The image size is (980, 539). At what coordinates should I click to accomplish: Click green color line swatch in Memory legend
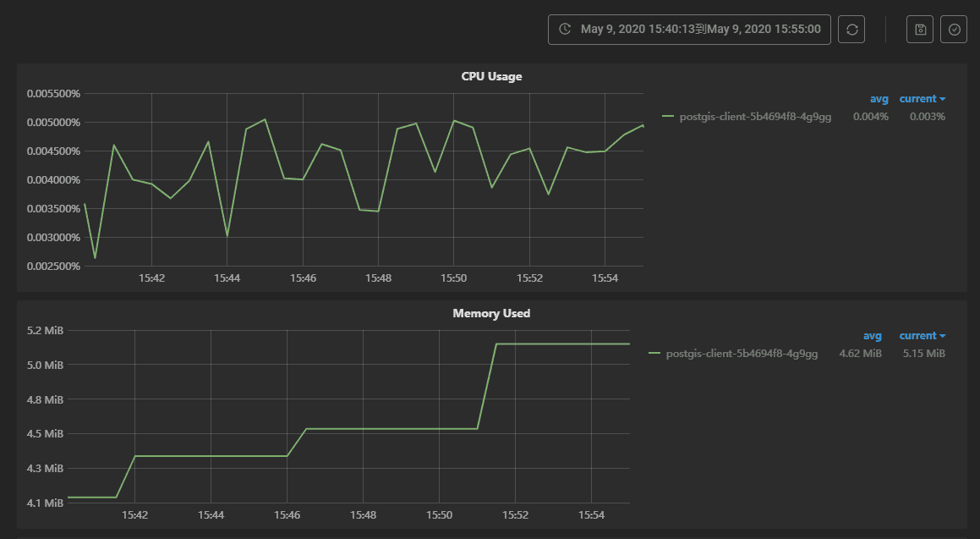pos(654,354)
